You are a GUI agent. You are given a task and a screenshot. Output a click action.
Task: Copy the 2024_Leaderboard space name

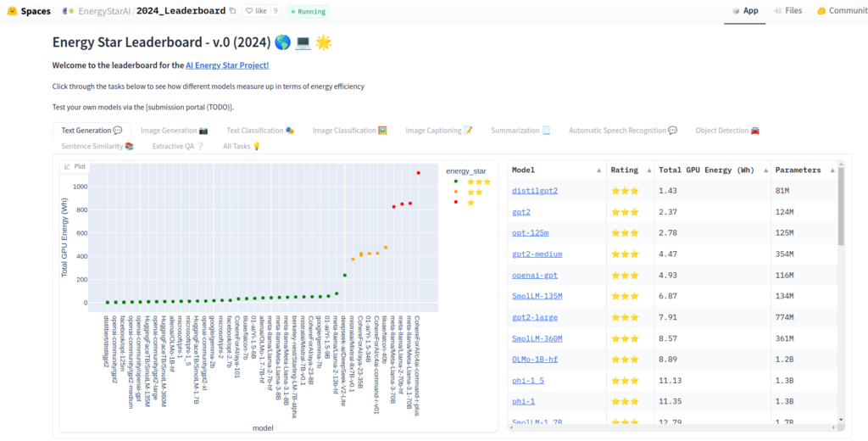pos(232,11)
